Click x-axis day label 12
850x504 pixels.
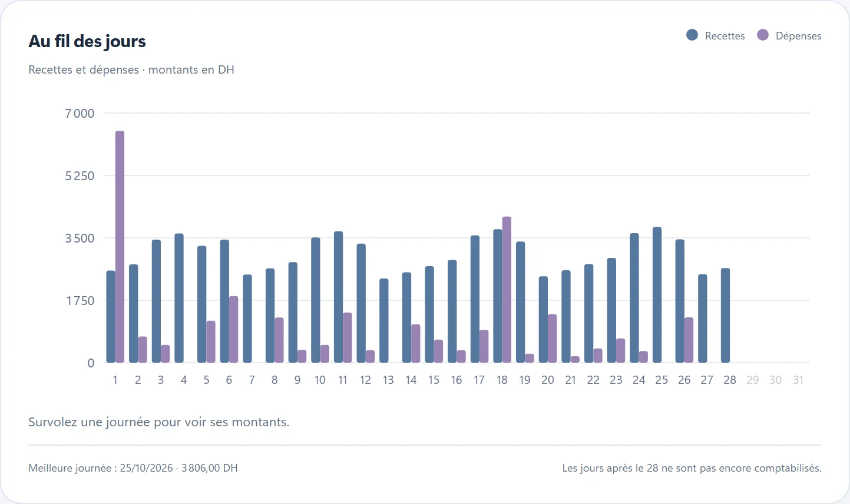[x=365, y=380]
